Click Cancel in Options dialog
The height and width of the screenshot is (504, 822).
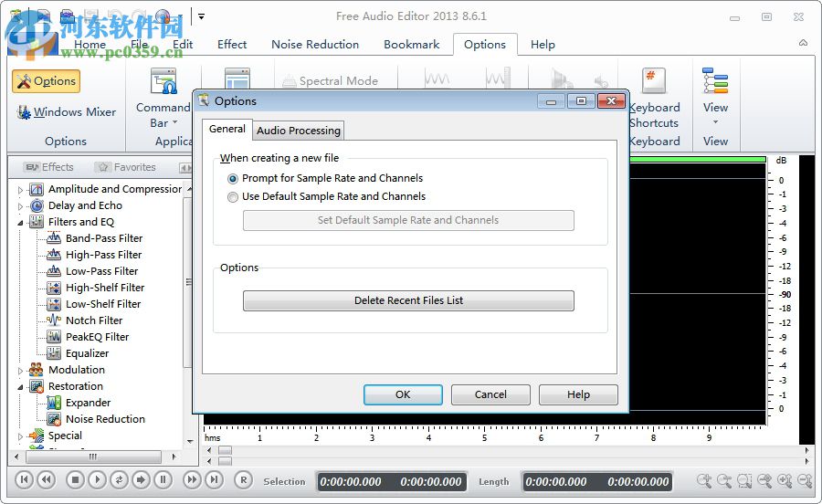(x=490, y=394)
